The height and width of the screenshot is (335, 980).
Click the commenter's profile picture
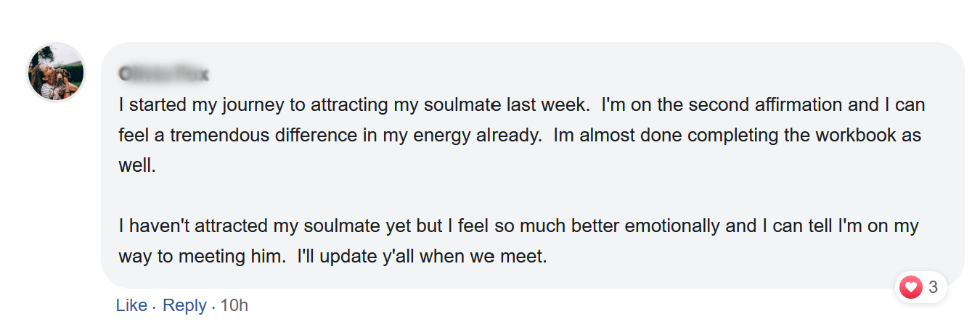pyautogui.click(x=56, y=72)
